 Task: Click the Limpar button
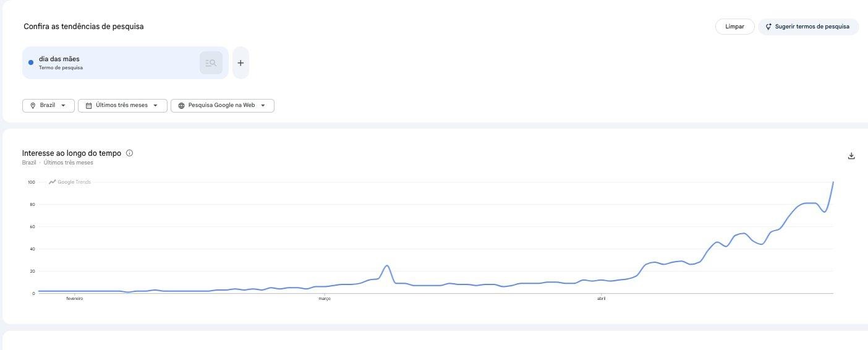[x=734, y=27]
